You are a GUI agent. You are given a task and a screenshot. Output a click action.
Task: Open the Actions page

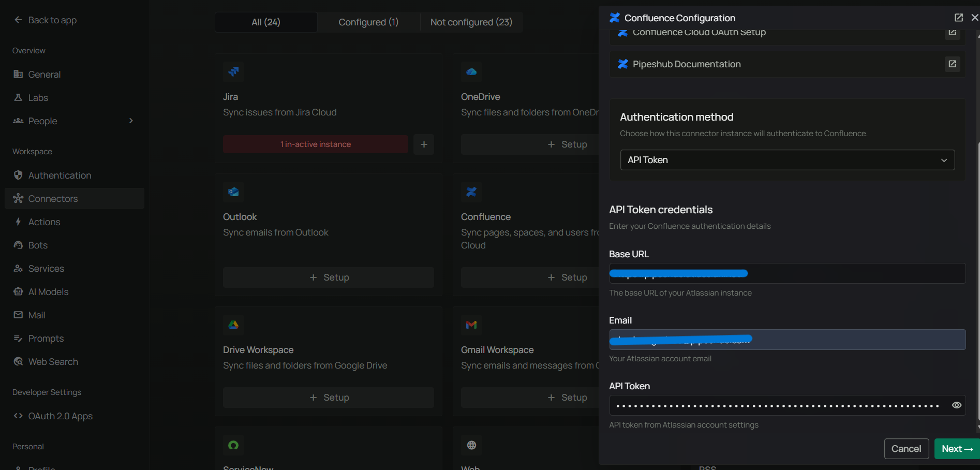coord(75,222)
